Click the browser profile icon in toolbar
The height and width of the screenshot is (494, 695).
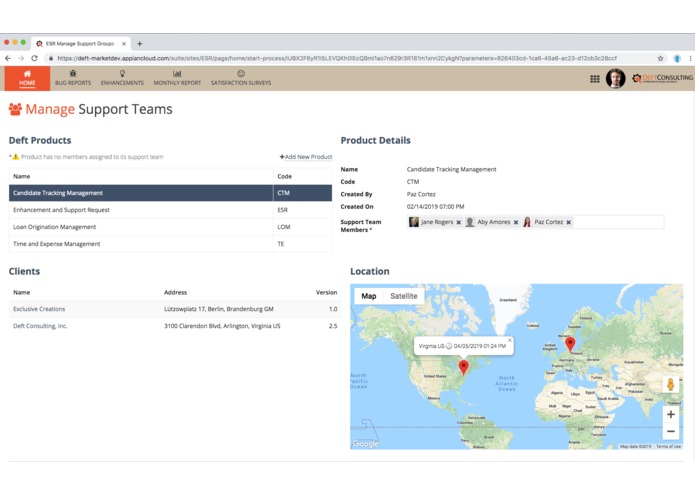tap(677, 58)
